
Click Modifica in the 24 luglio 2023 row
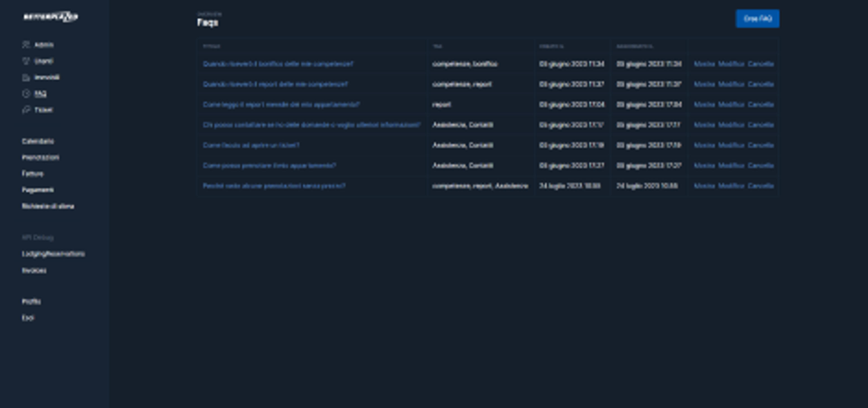click(x=731, y=186)
